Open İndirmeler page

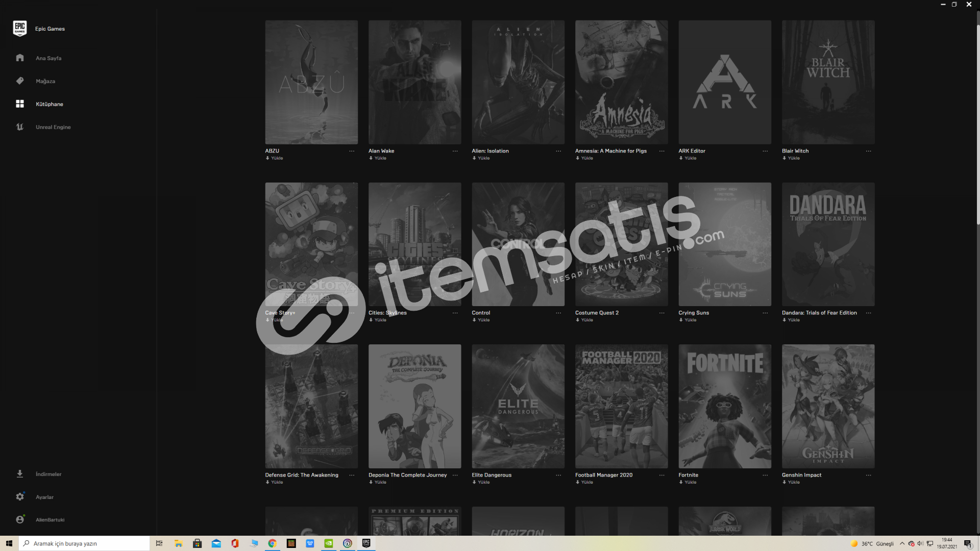click(x=48, y=474)
